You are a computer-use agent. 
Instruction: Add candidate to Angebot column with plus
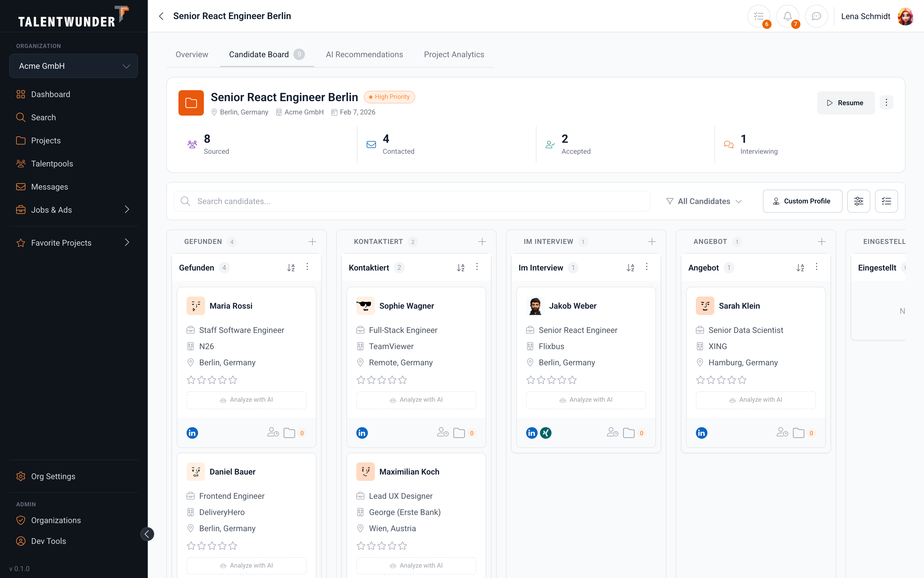822,242
